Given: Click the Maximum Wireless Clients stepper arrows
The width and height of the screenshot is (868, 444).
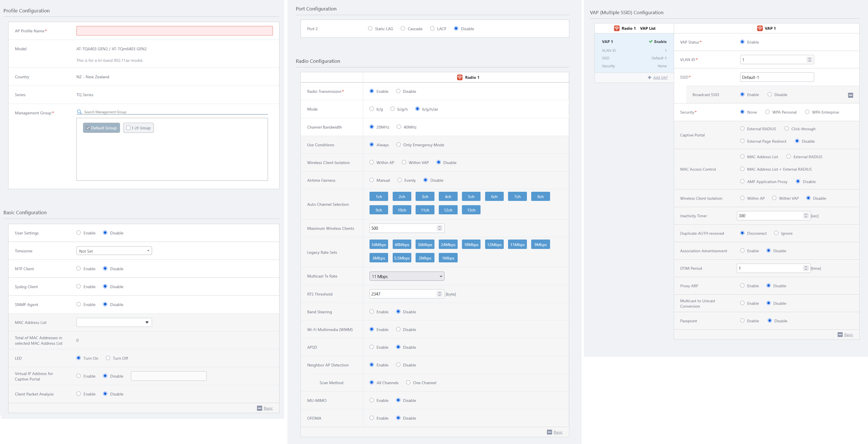Looking at the screenshot, I should (439, 228).
